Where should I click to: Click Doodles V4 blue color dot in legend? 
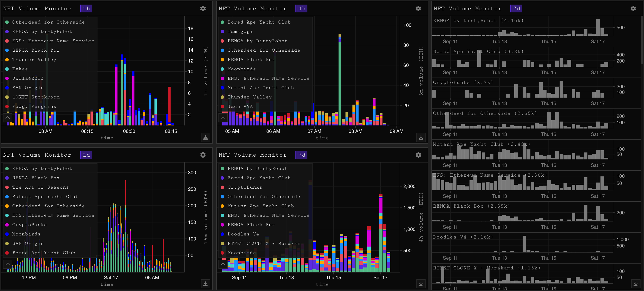222,234
